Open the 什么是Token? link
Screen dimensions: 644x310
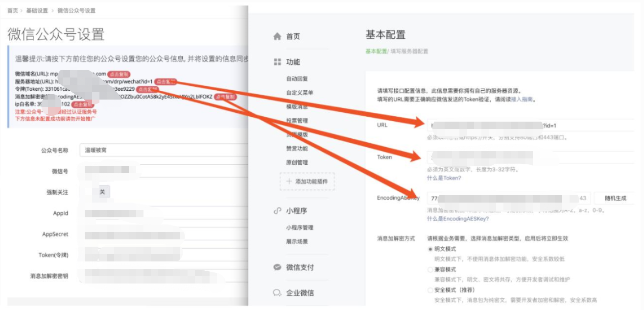(x=444, y=178)
